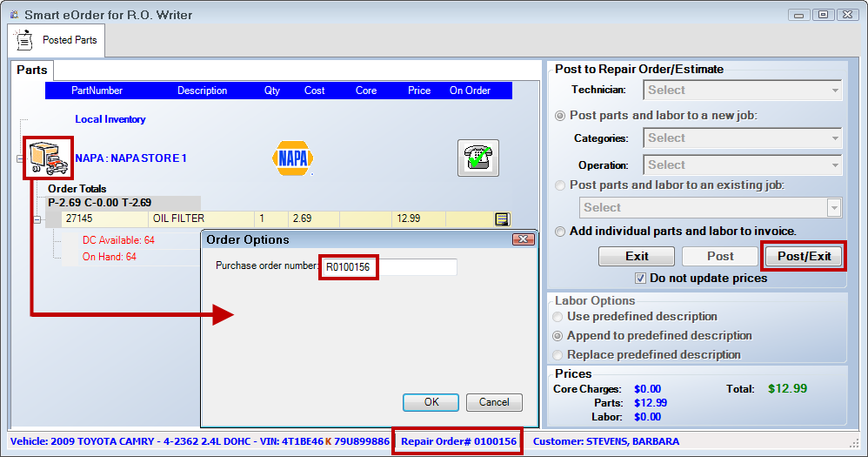868x457 pixels.
Task: Open the Categories dropdown
Action: tap(835, 138)
